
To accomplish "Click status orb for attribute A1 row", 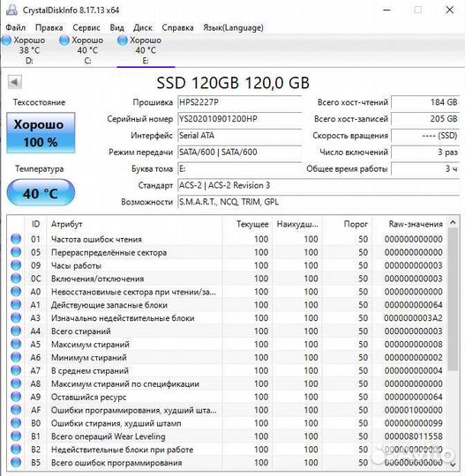I will point(16,305).
